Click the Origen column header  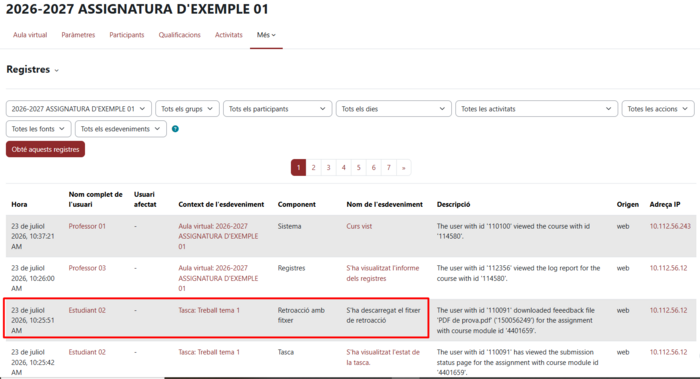click(x=628, y=204)
